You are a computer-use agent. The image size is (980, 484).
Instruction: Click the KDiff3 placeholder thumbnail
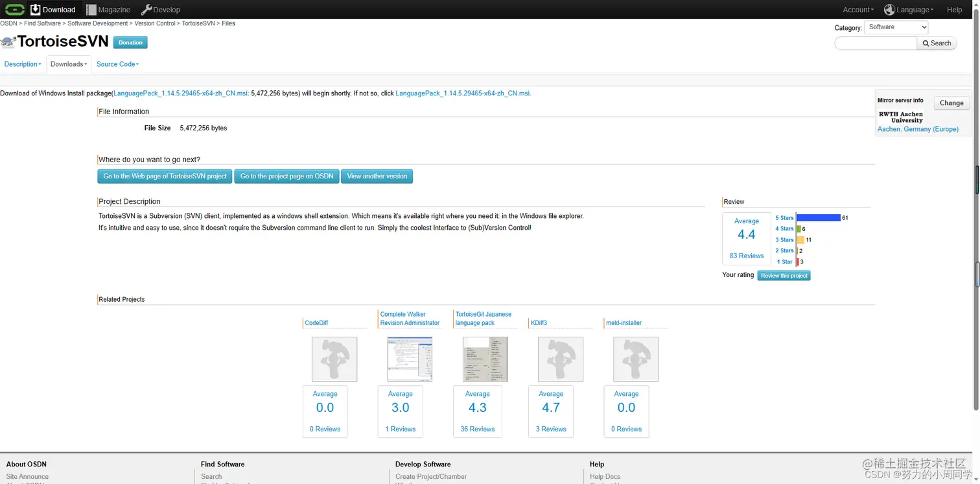tap(561, 359)
